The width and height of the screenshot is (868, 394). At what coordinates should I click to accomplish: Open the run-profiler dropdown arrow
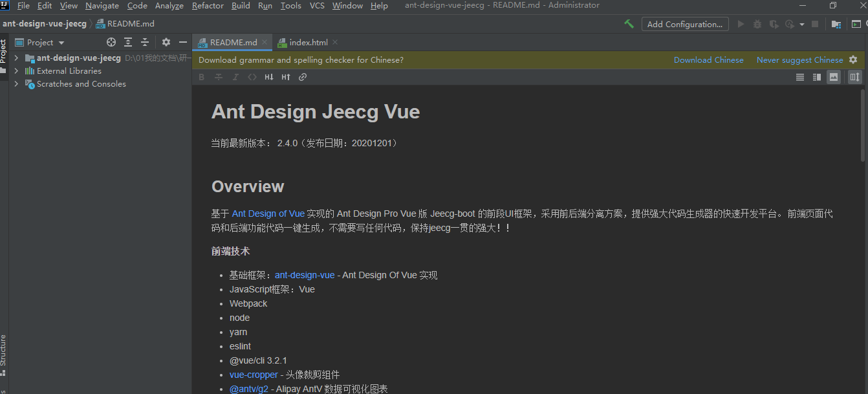tap(802, 25)
